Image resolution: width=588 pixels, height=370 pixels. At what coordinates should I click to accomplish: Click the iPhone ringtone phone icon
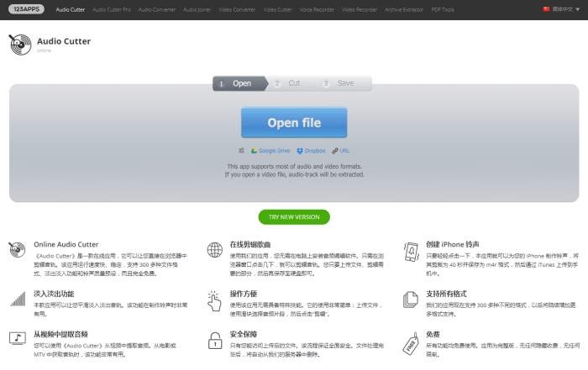coord(412,252)
